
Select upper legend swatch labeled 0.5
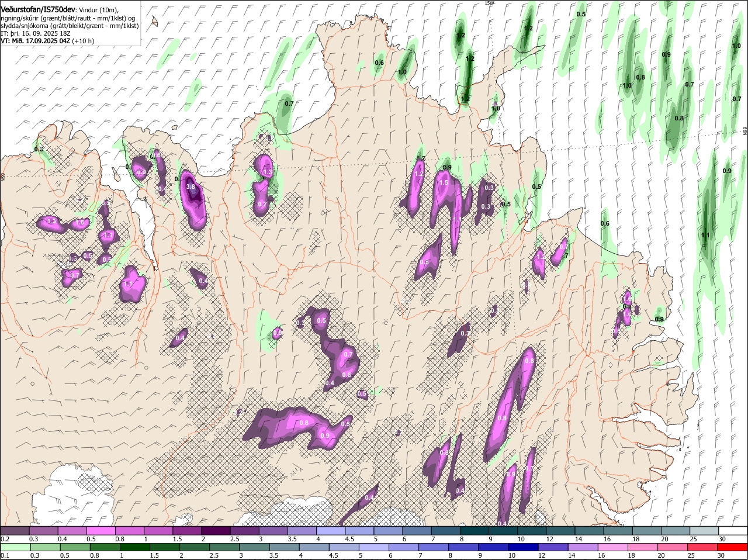(101, 531)
